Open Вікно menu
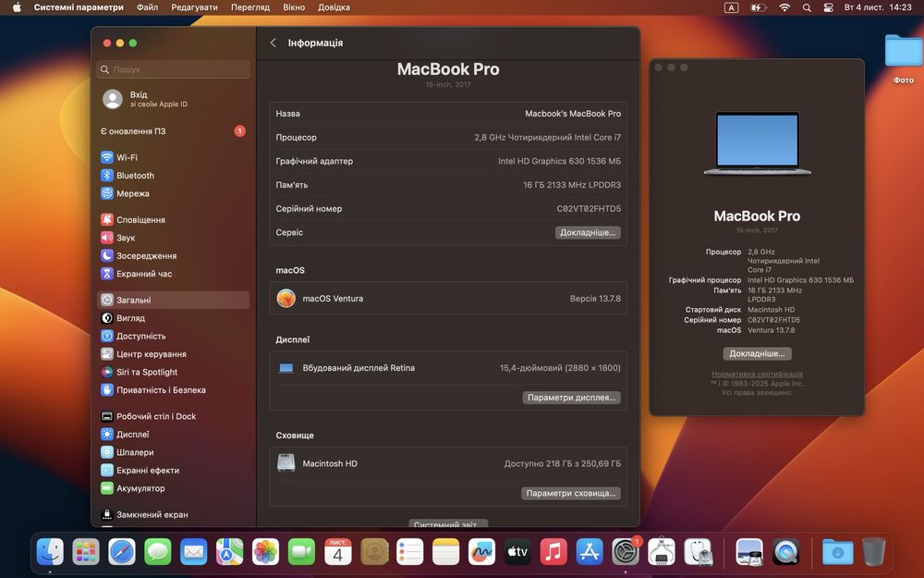This screenshot has width=924, height=578. 294,7
